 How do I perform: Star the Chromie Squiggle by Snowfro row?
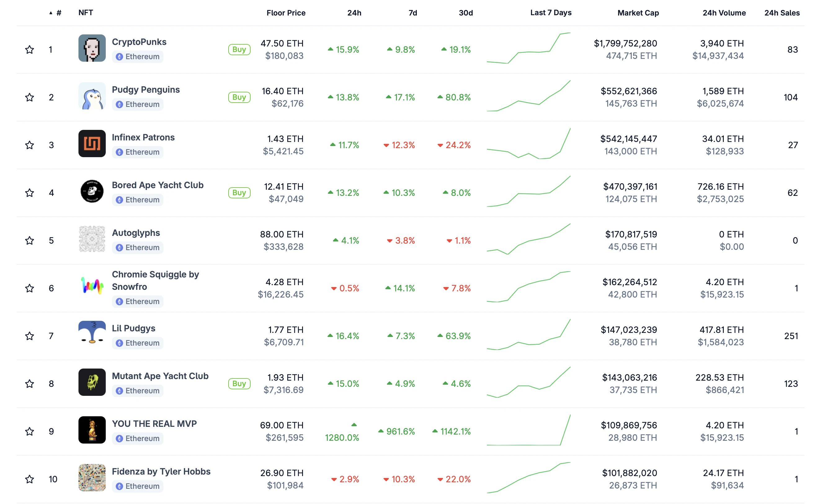click(x=29, y=288)
